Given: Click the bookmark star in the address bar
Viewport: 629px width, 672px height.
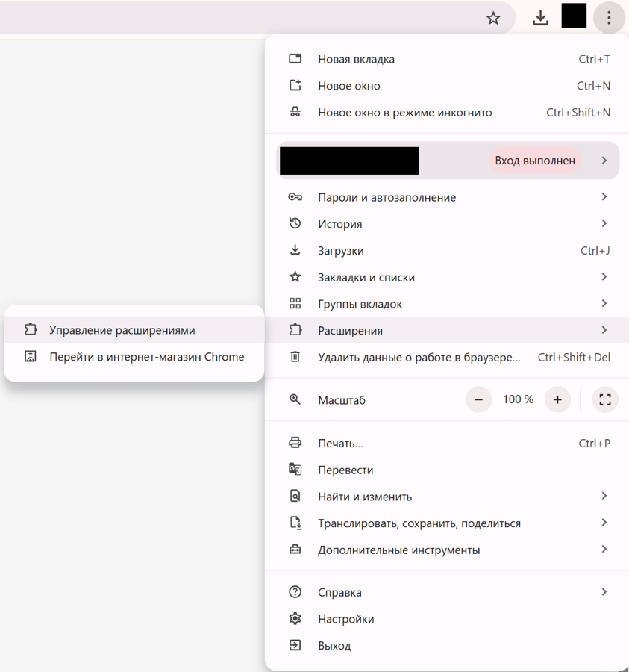Looking at the screenshot, I should point(493,18).
